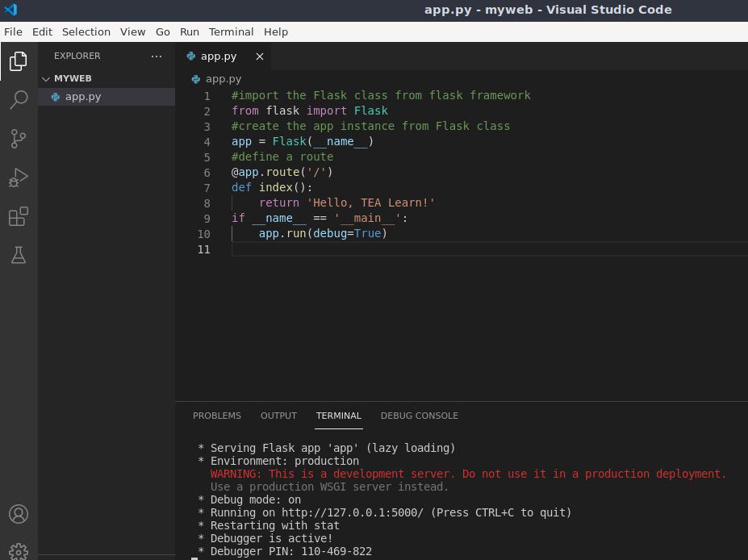This screenshot has width=748, height=560.
Task: Open the Selection menu
Action: [x=86, y=32]
